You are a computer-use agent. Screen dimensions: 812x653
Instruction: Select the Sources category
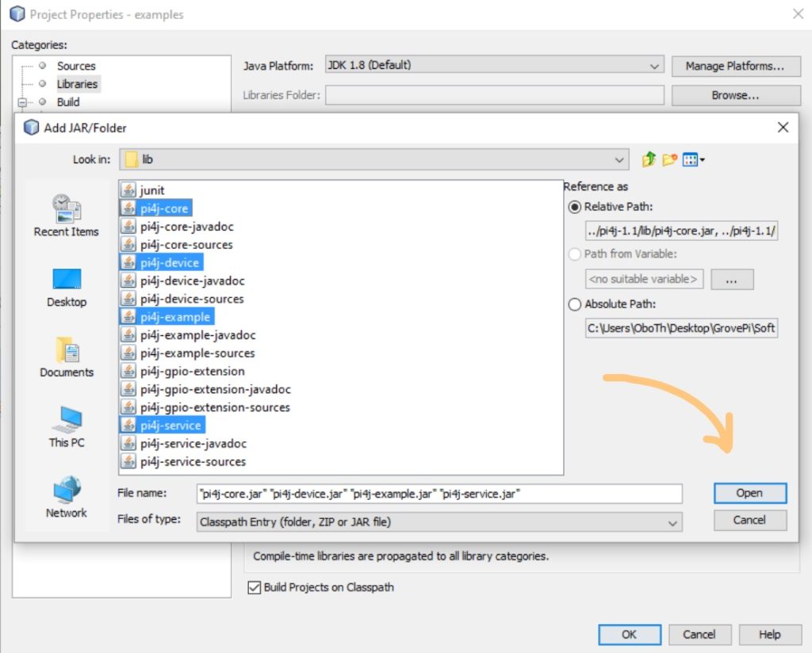coord(76,66)
